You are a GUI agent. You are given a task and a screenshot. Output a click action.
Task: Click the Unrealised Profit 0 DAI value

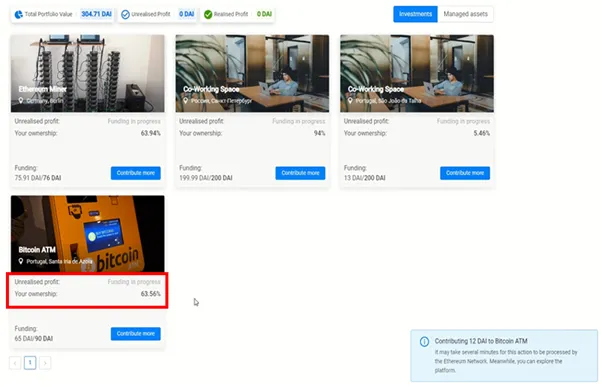tap(187, 14)
